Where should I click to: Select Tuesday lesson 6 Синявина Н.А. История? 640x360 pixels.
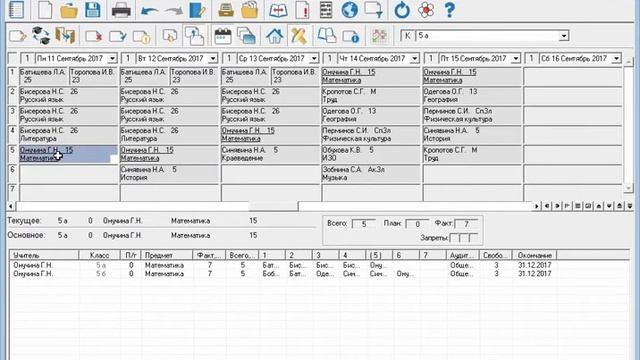coord(169,174)
